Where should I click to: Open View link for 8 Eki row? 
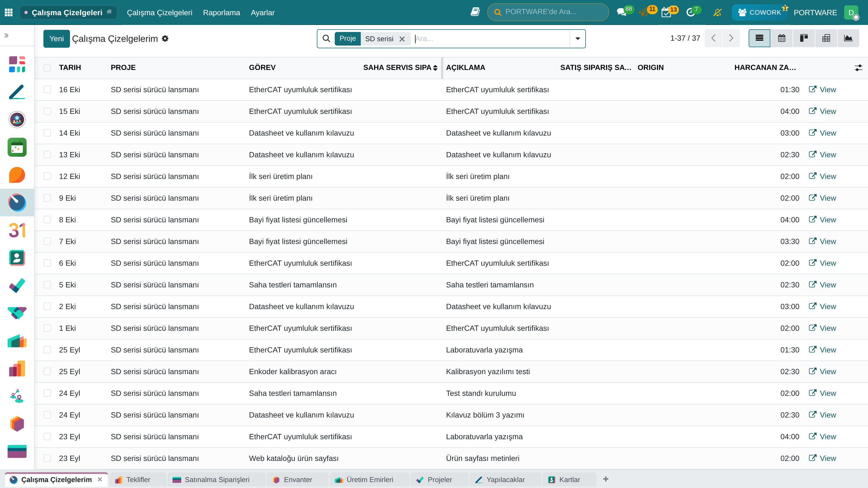(x=822, y=220)
